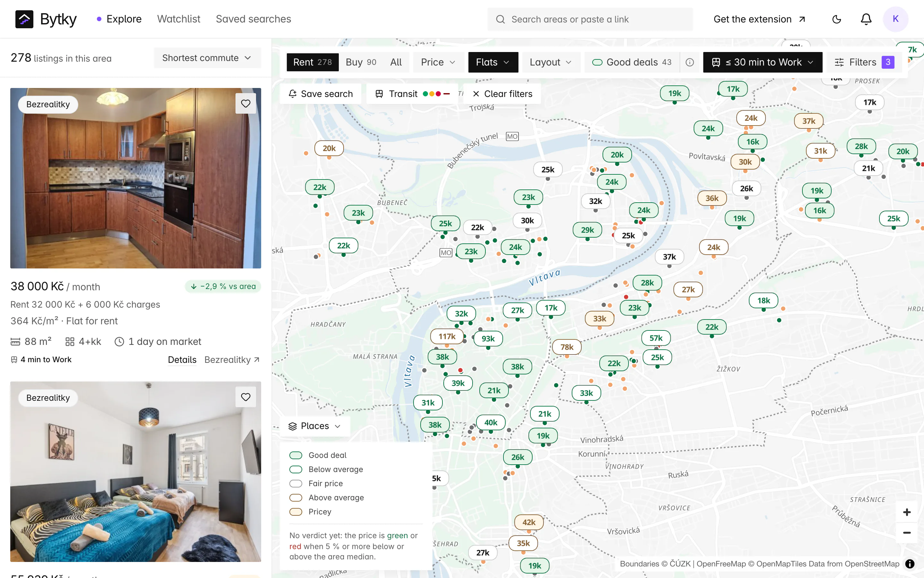Screen dimensions: 924x578
Task: Click the 78k price marker
Action: (567, 347)
